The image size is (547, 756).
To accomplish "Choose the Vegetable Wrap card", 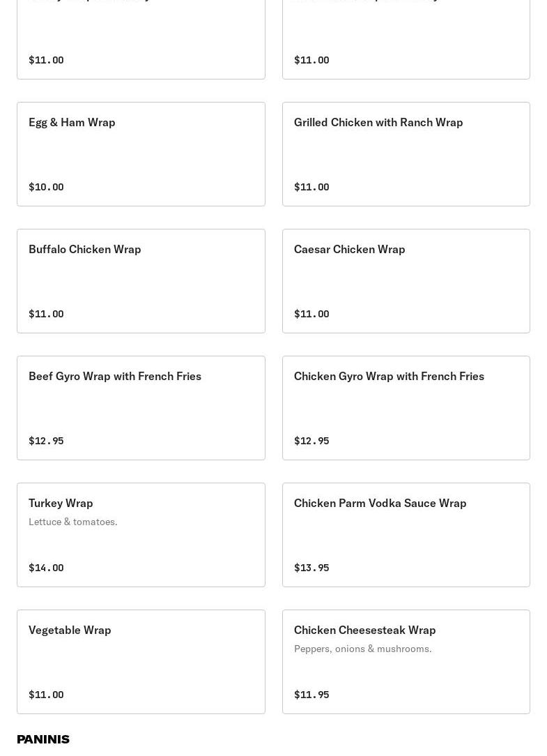I will click(141, 661).
